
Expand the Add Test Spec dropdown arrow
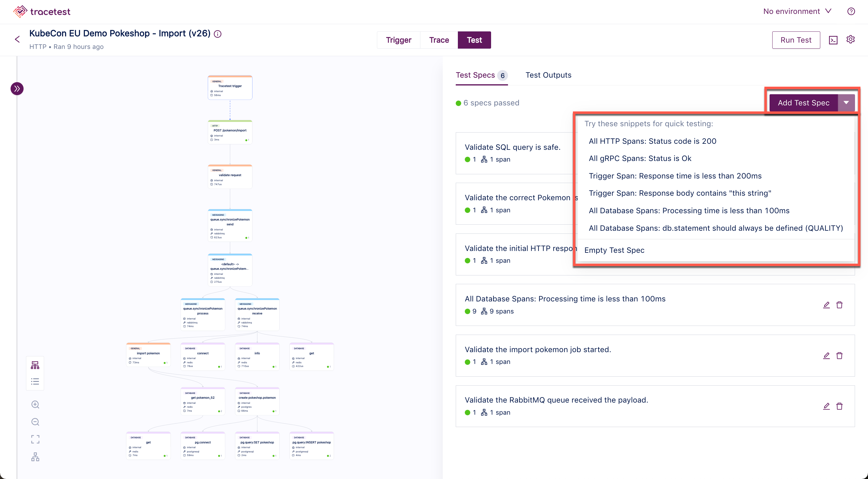click(x=845, y=103)
